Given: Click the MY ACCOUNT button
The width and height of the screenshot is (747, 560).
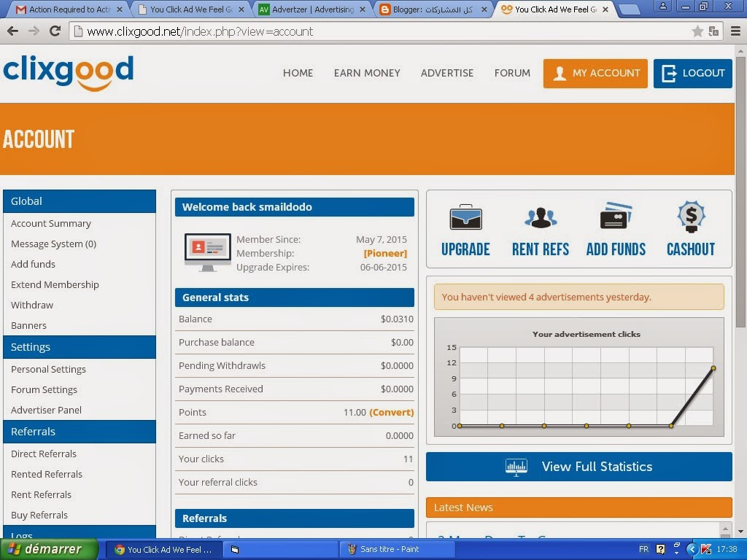Looking at the screenshot, I should point(595,74).
